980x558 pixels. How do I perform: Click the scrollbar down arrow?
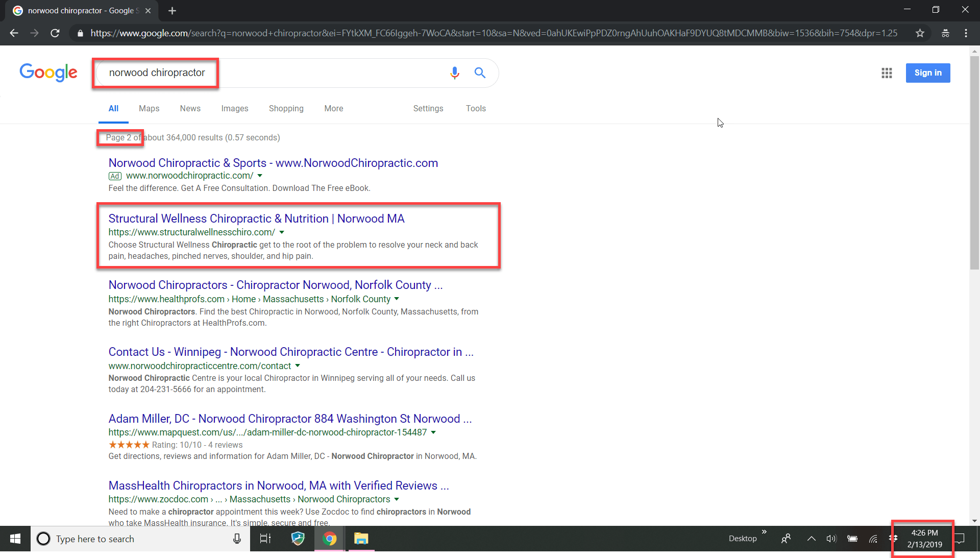pyautogui.click(x=974, y=521)
